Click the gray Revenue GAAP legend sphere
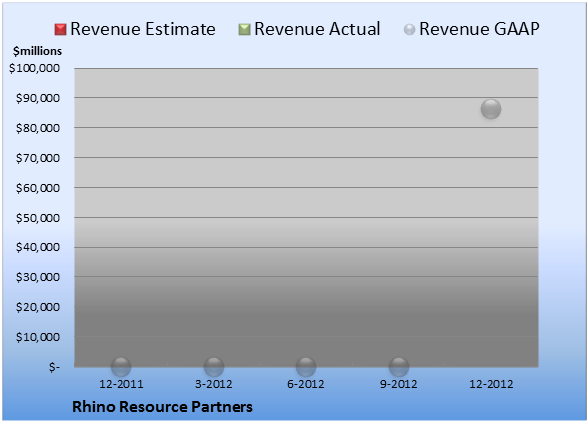Screen dimensions: 588x422 [x=410, y=29]
